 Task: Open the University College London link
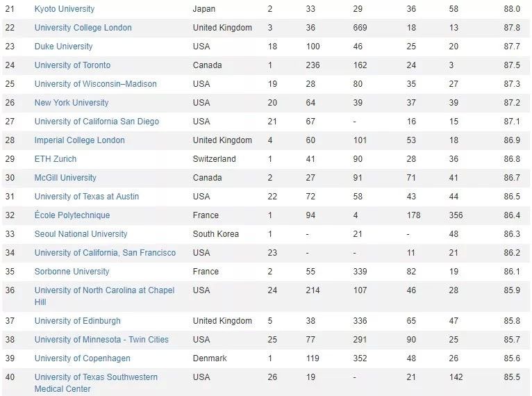pyautogui.click(x=83, y=28)
